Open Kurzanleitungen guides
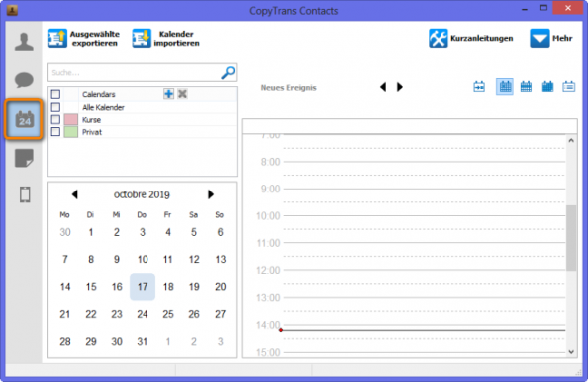Screen dimensions: 588x382 pos(471,38)
